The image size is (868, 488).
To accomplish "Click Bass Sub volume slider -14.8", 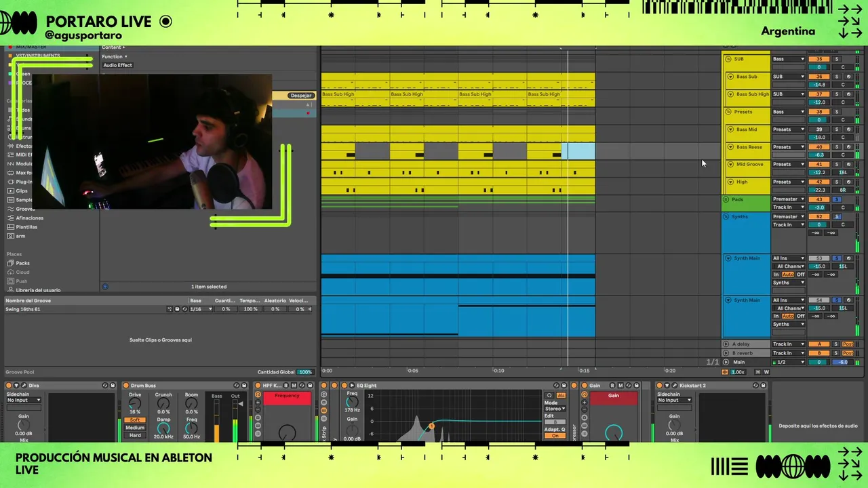I will pyautogui.click(x=819, y=85).
